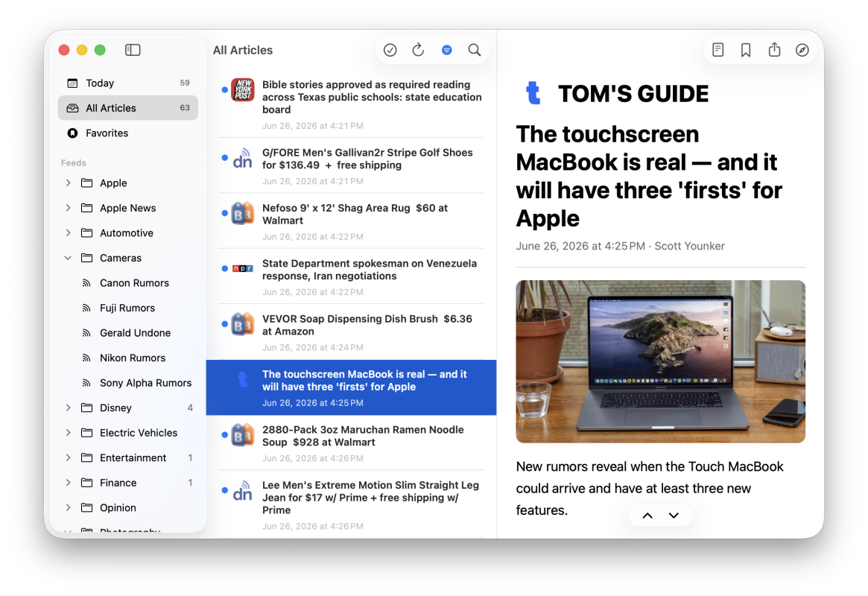Open search with the magnifying glass icon
Image resolution: width=868 pixels, height=596 pixels.
click(x=475, y=50)
